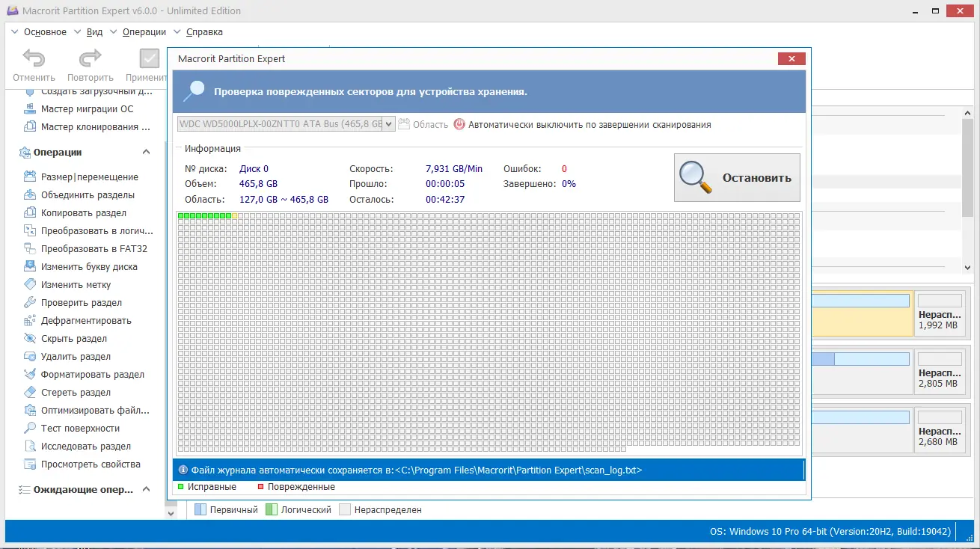
Task: Select the 2,680 MB unallocated block
Action: pos(940,429)
